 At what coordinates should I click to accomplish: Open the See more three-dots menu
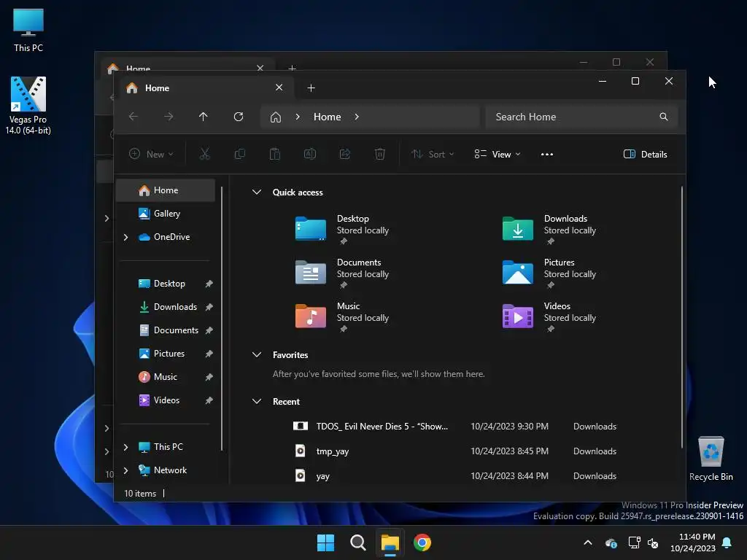click(x=547, y=155)
